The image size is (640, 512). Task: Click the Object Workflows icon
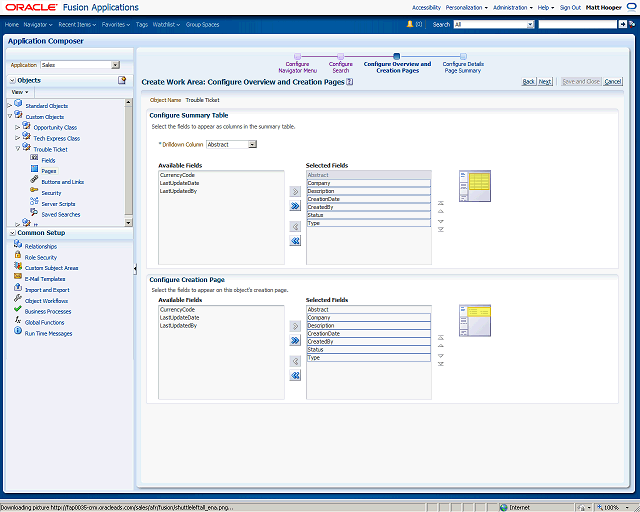pyautogui.click(x=18, y=298)
